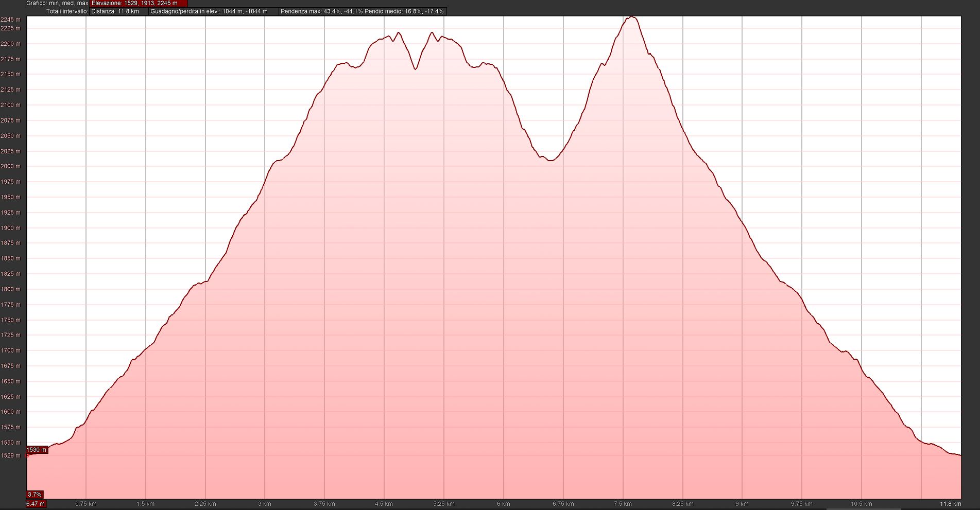This screenshot has height=510, width=980.
Task: Select the Guadagno/perdita in elev. statistic
Action: click(x=213, y=11)
